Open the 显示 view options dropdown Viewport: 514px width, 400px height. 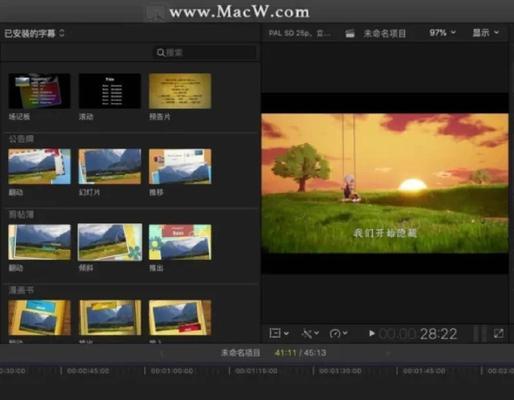pos(486,33)
